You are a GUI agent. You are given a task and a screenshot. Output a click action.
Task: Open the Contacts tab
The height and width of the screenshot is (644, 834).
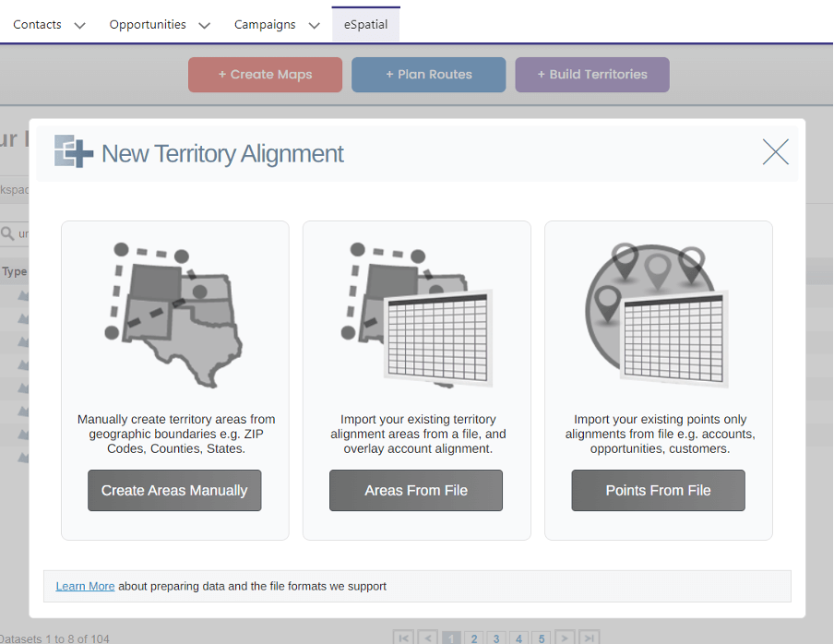pos(37,25)
